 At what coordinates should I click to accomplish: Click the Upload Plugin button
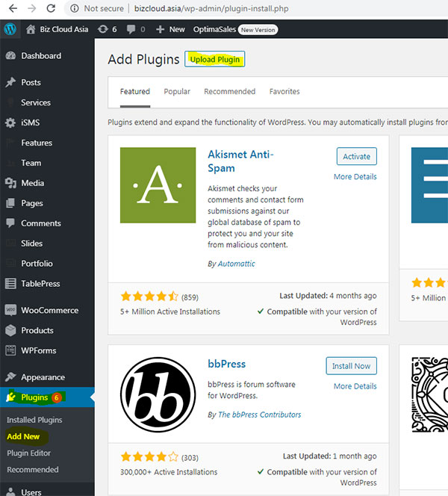[x=215, y=59]
